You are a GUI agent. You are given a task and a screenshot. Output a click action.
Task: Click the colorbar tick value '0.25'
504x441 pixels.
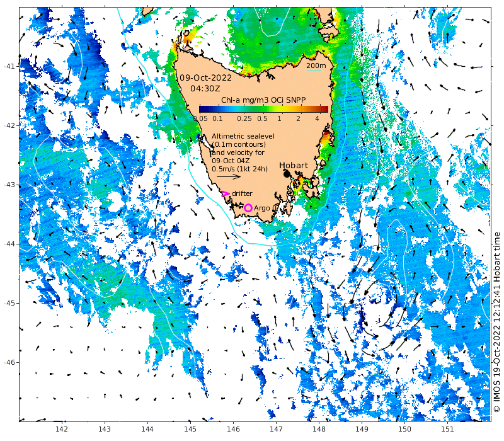[x=244, y=118]
